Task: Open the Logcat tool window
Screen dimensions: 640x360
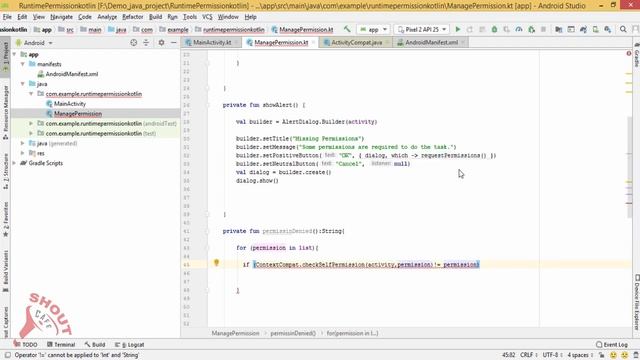Action: (x=129, y=344)
